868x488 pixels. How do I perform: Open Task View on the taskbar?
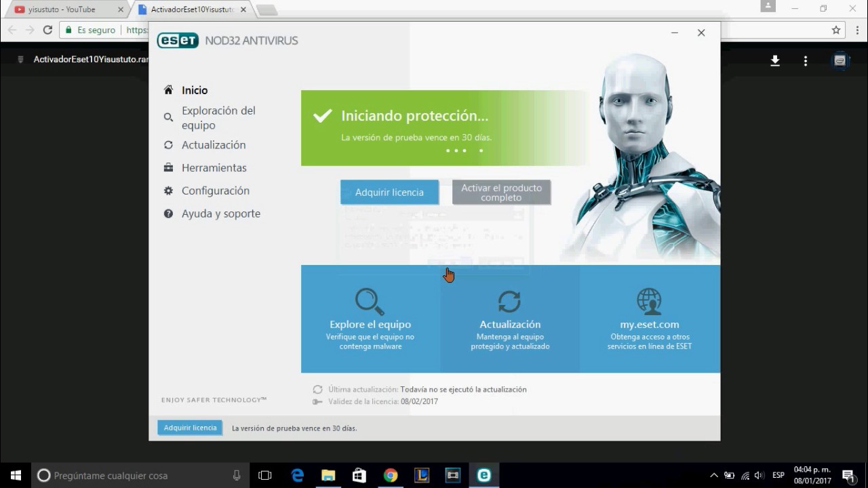coord(265,475)
